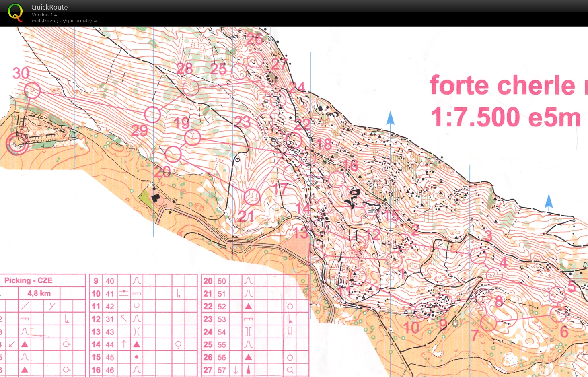This screenshot has width=588, height=377.
Task: Click code 56 in description row 26
Action: 222,357
